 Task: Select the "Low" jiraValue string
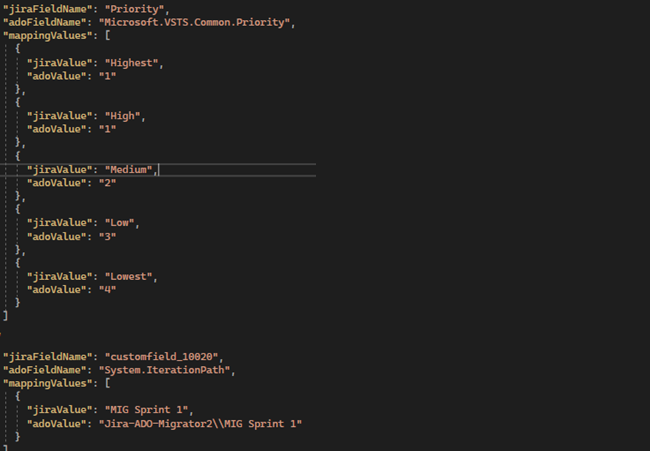(122, 223)
